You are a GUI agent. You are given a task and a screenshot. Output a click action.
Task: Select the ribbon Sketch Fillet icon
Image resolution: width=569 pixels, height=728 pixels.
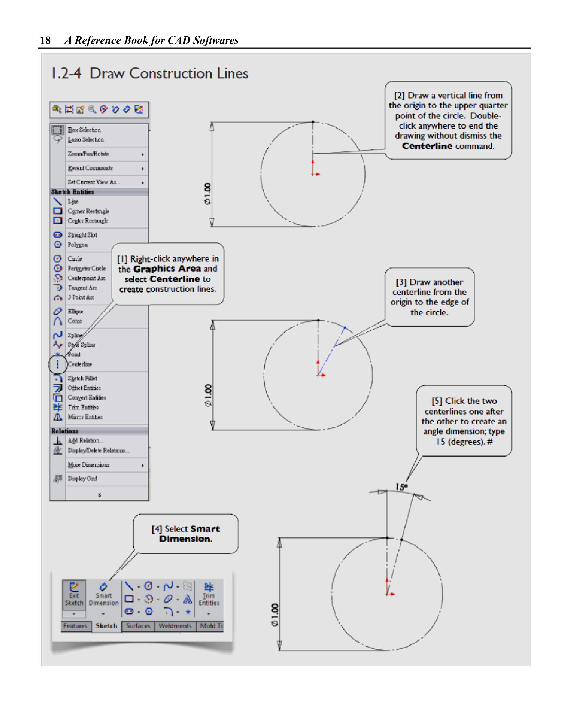(168, 612)
